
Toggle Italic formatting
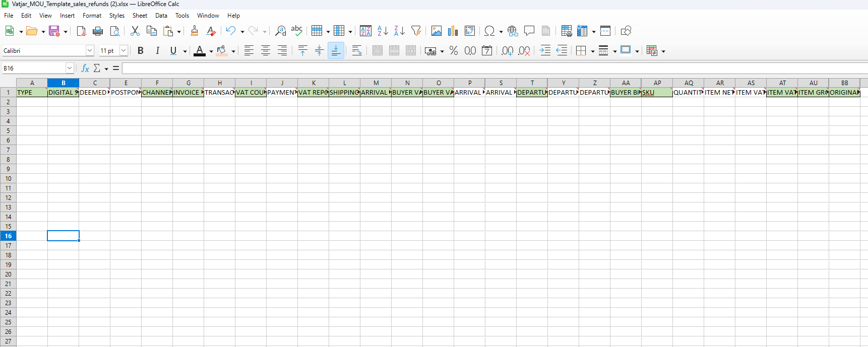tap(157, 50)
